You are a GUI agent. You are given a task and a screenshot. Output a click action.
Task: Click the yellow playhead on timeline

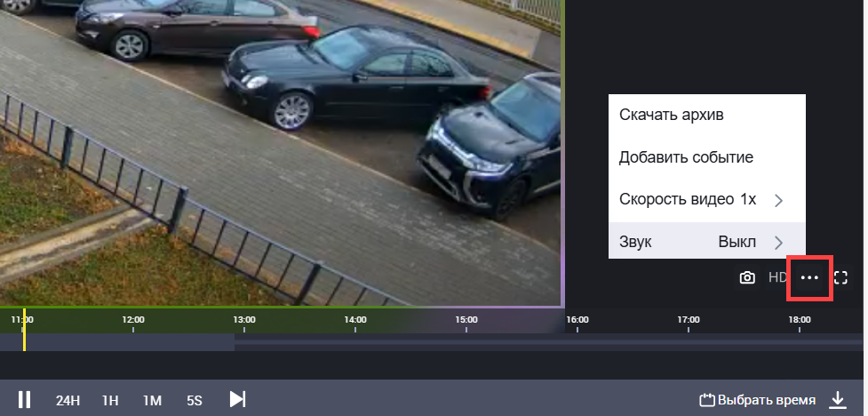click(24, 335)
